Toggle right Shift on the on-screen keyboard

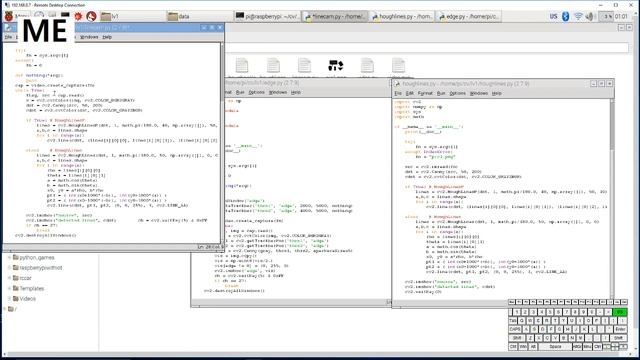618,338
